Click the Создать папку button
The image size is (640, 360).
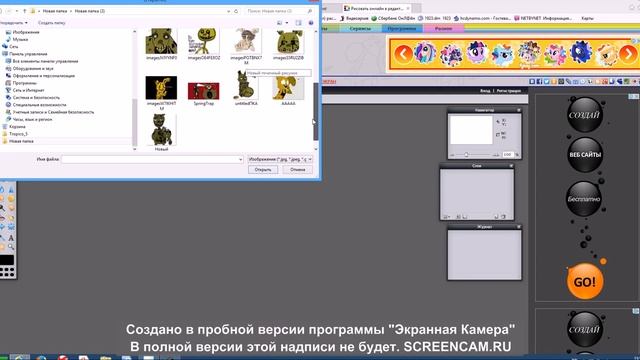(x=52, y=23)
